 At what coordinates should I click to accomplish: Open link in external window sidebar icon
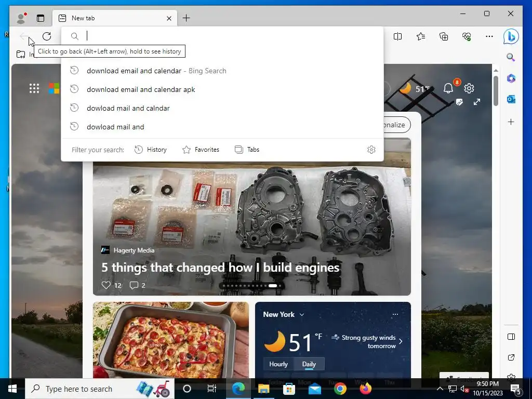511,357
